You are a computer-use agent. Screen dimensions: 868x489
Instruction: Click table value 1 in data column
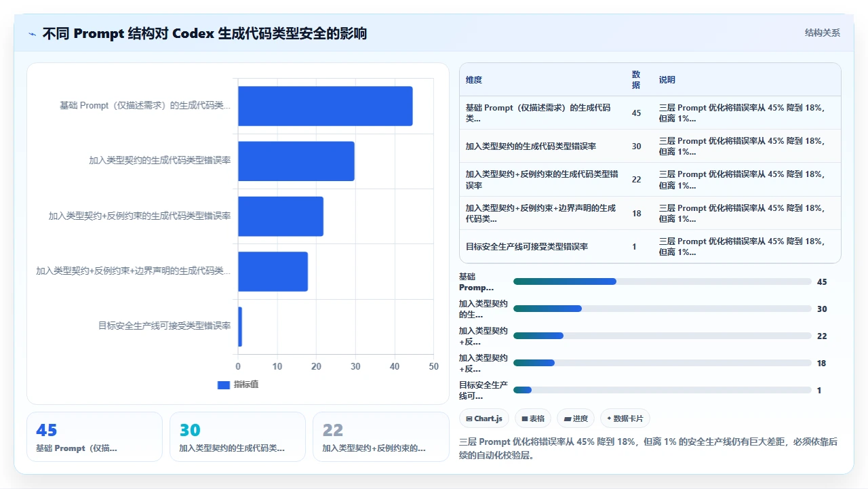[634, 247]
